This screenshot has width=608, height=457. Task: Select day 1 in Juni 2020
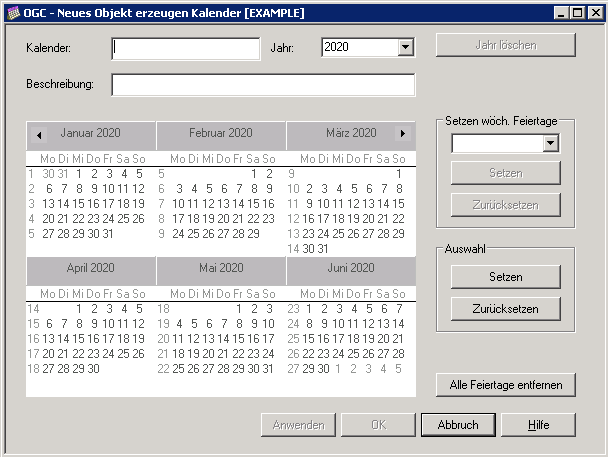[x=309, y=309]
